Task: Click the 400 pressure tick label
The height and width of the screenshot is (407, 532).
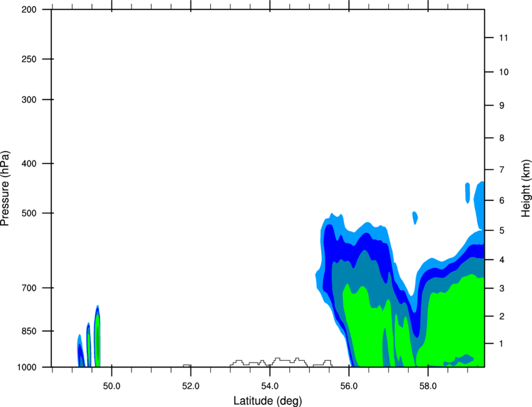Action: pos(29,163)
